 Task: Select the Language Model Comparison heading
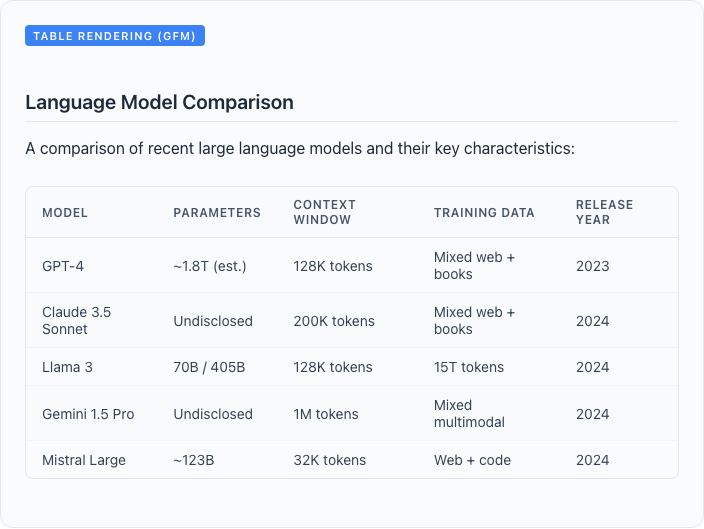pyautogui.click(x=159, y=102)
